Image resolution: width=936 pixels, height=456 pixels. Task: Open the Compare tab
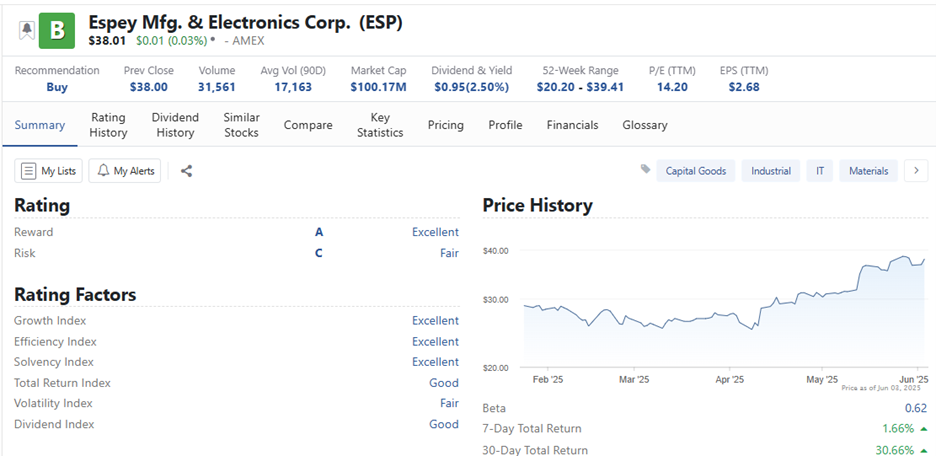pyautogui.click(x=308, y=125)
